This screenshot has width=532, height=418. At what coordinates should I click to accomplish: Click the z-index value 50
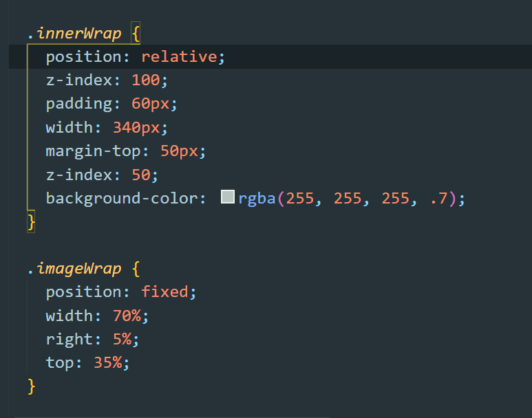coord(140,175)
